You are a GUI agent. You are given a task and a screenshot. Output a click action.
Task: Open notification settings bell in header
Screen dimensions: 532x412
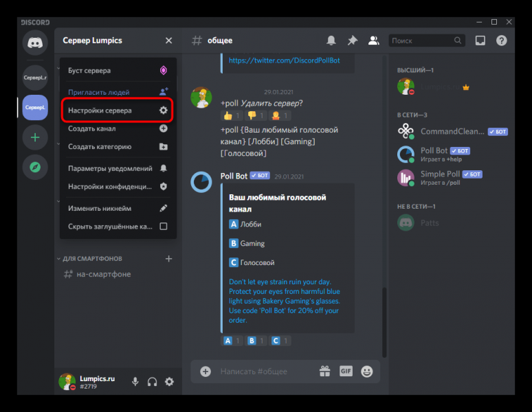(x=331, y=41)
